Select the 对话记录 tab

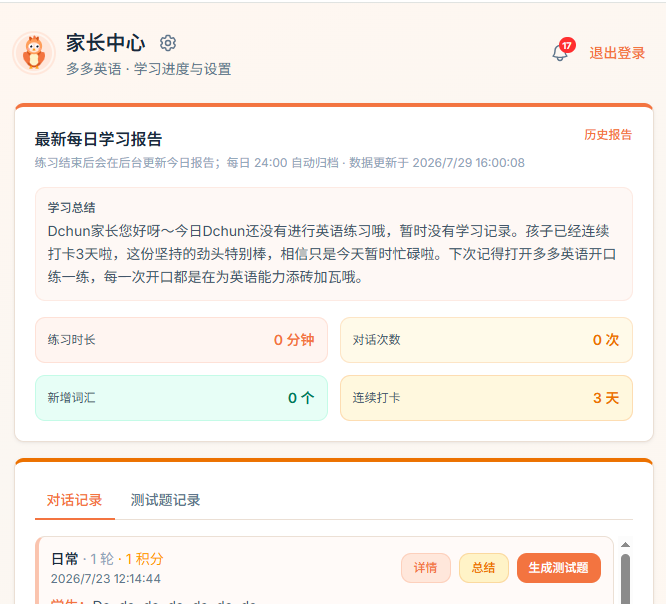(74, 500)
